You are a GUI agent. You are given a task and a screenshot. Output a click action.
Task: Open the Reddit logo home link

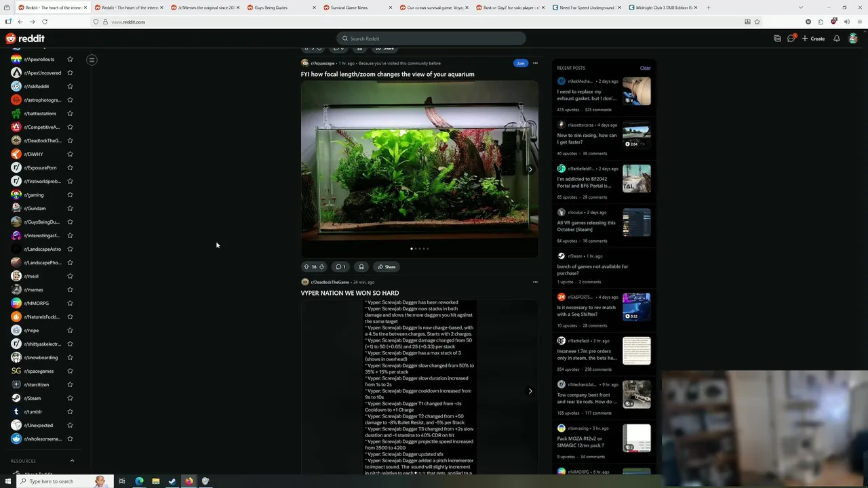tap(25, 39)
